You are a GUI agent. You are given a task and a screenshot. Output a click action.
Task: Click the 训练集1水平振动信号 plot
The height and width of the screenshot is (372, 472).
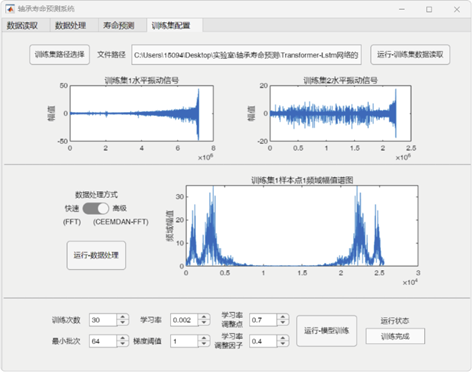142,113
